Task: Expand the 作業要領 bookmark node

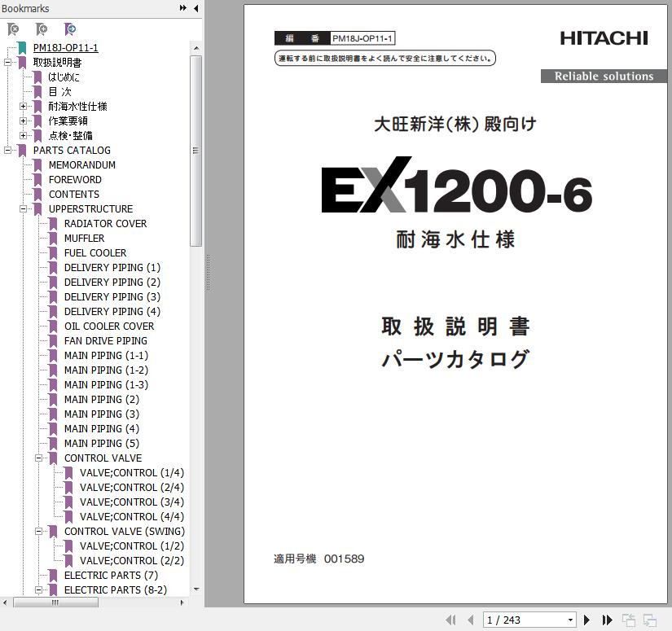Action: [23, 121]
